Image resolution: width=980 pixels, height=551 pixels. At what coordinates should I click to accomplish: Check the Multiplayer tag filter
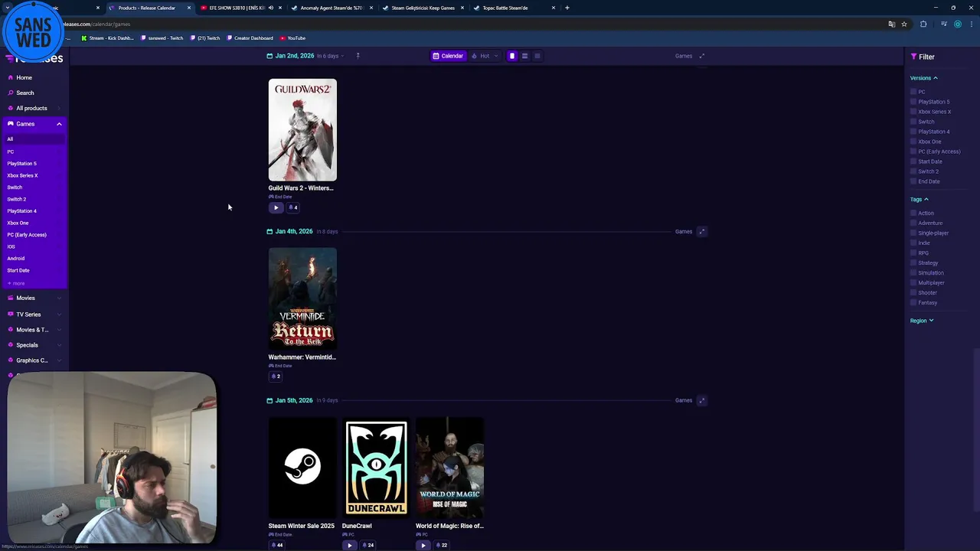(913, 282)
